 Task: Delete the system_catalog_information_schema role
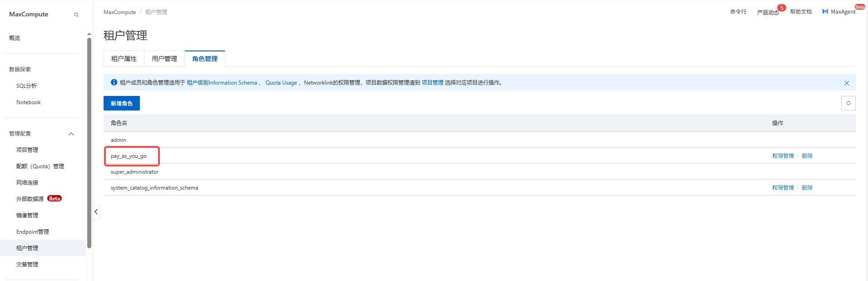click(807, 187)
